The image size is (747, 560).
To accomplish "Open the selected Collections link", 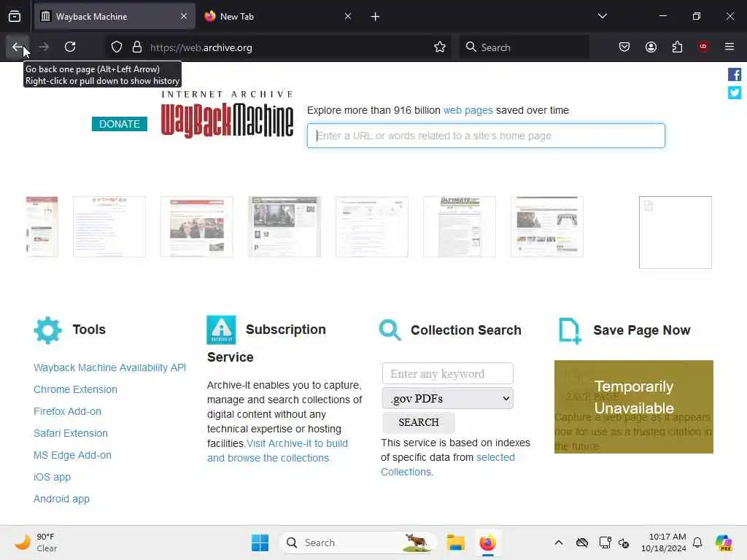I will 448,464.
